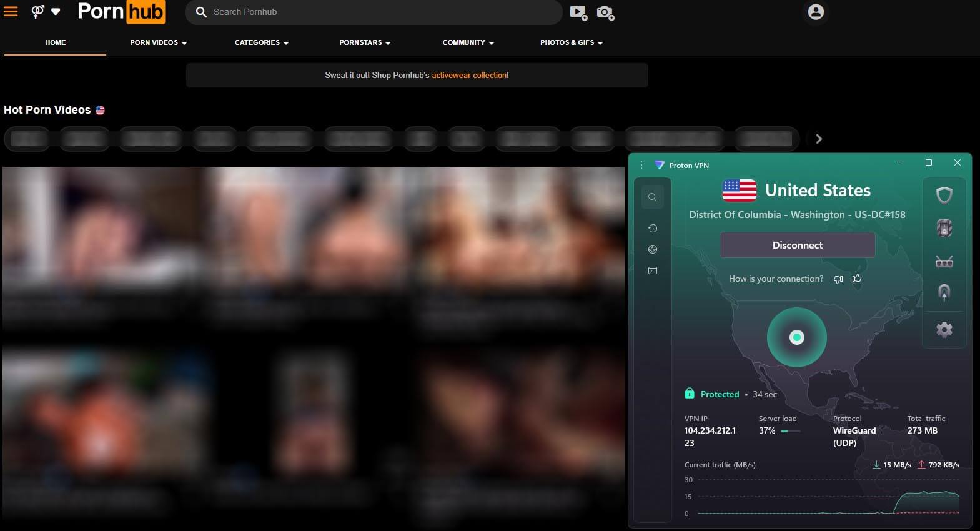Rate the connection with thumbs down
This screenshot has width=980, height=531.
[x=838, y=279]
